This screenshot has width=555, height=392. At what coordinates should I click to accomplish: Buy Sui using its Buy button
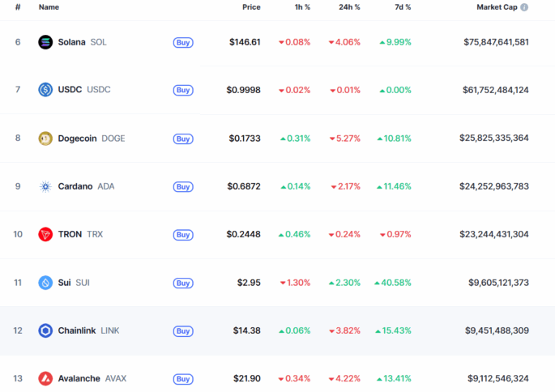point(183,283)
